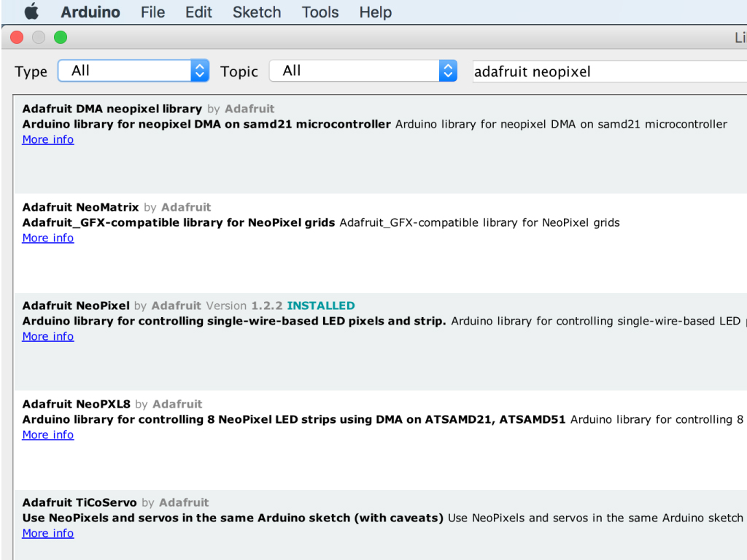Open the Edit menu
This screenshot has width=747, height=560.
tap(198, 12)
